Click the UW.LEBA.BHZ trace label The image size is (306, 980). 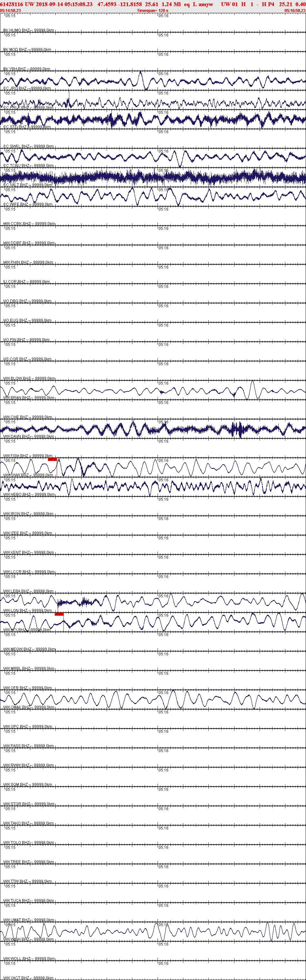click(28, 591)
